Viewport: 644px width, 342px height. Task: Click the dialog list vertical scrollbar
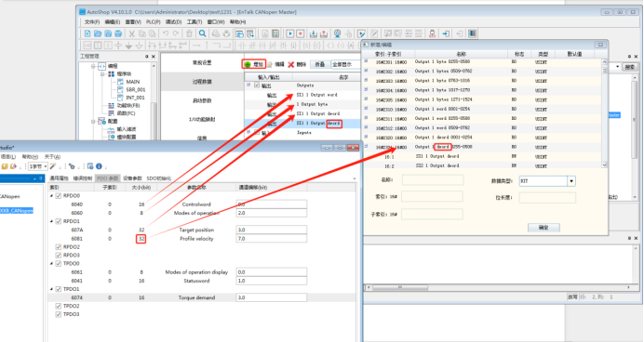point(604,113)
